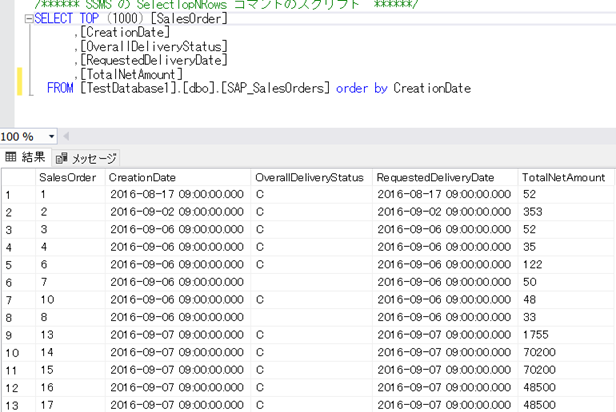The width and height of the screenshot is (616, 412).
Task: Select the TotalNetAmount column header
Action: click(x=566, y=178)
